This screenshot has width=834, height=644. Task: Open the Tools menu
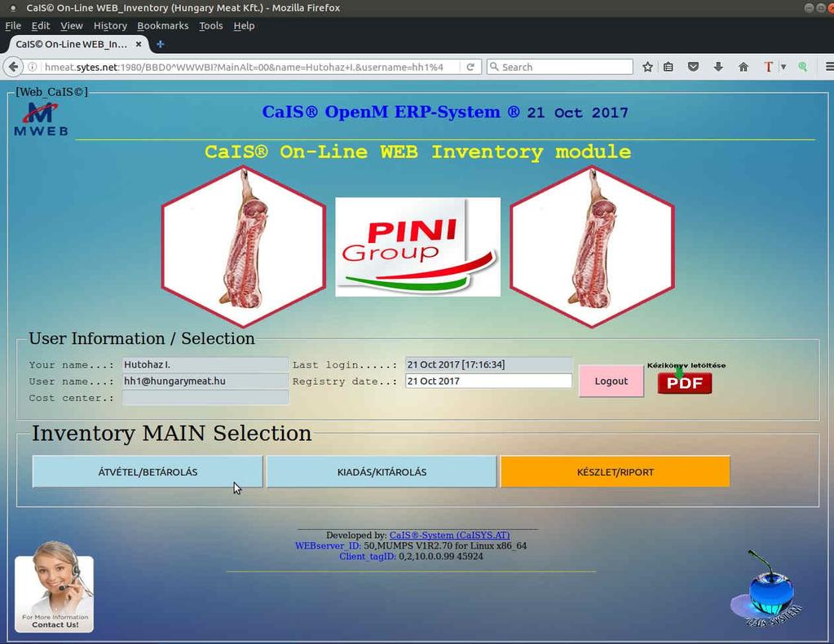pos(210,25)
